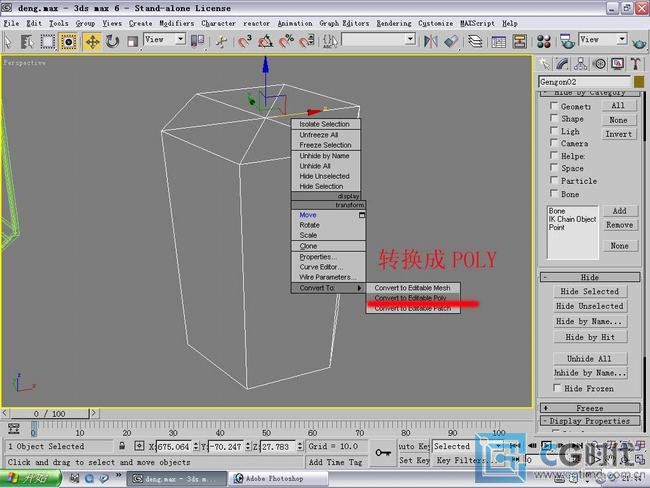The image size is (650, 488).
Task: Collapse the Display Properties rollout
Action: (x=590, y=421)
